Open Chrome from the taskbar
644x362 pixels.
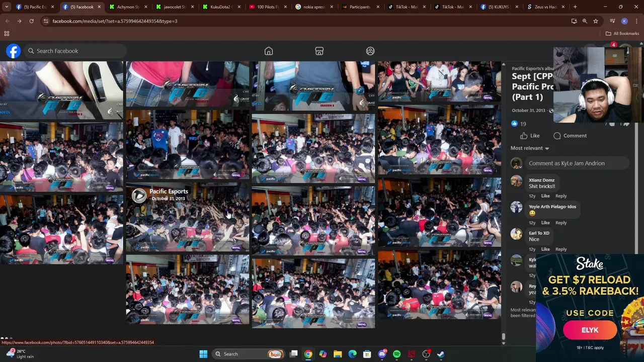(308, 354)
